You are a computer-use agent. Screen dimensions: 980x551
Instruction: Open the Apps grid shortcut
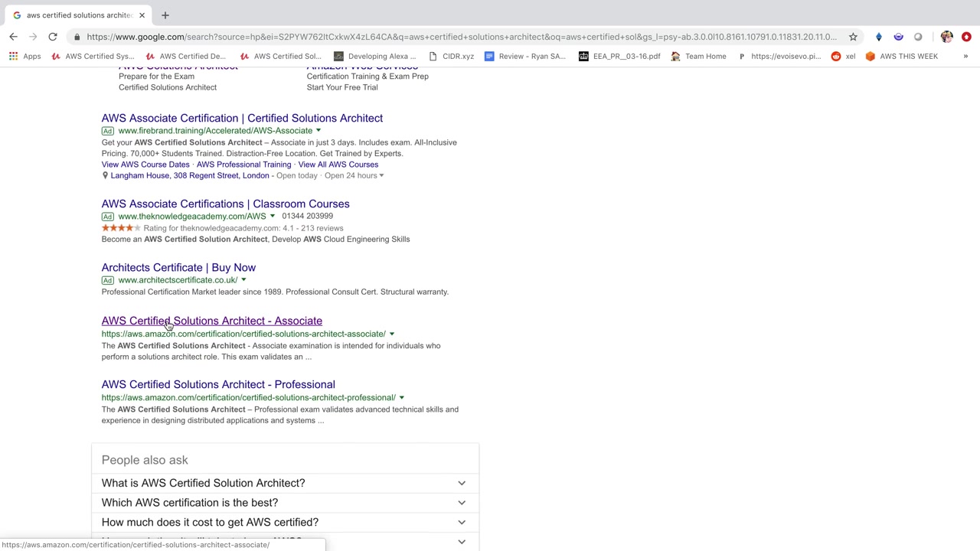click(x=25, y=56)
